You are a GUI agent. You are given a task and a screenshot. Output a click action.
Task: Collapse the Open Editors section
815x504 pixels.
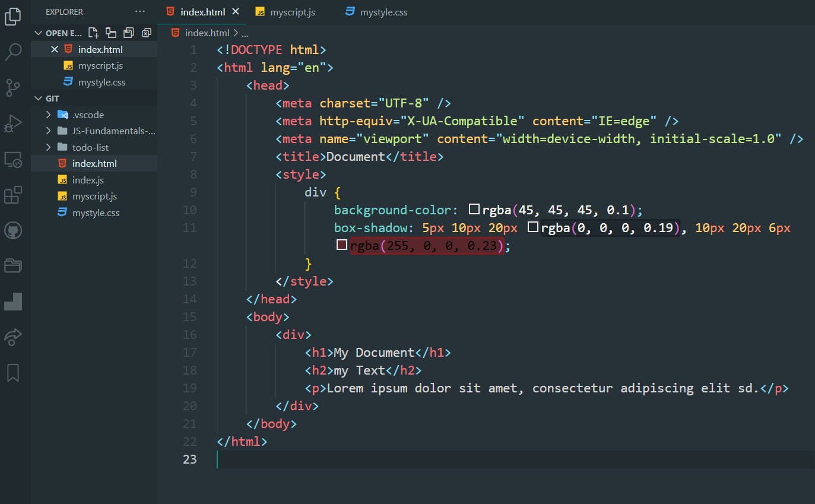[39, 33]
